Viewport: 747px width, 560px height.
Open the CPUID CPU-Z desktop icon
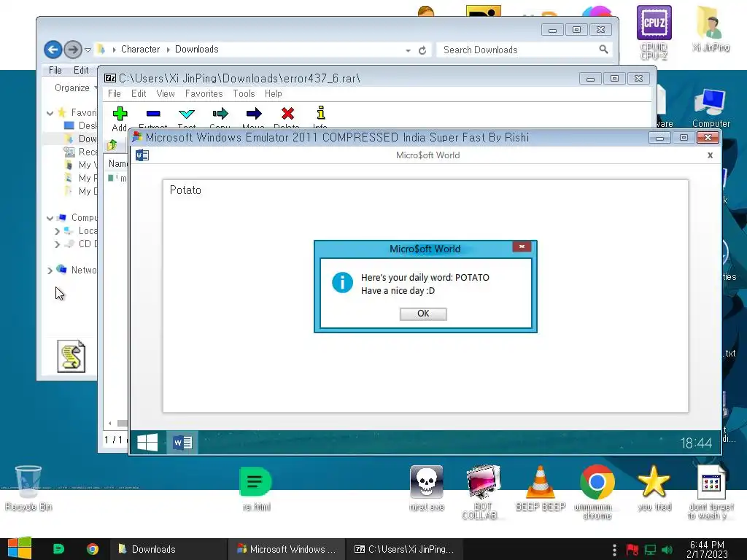(654, 32)
